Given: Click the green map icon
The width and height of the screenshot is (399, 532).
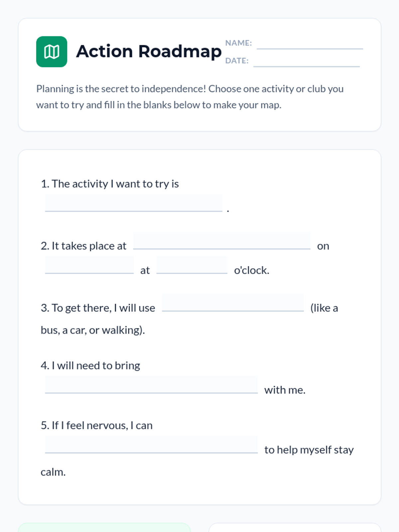Looking at the screenshot, I should (x=52, y=52).
